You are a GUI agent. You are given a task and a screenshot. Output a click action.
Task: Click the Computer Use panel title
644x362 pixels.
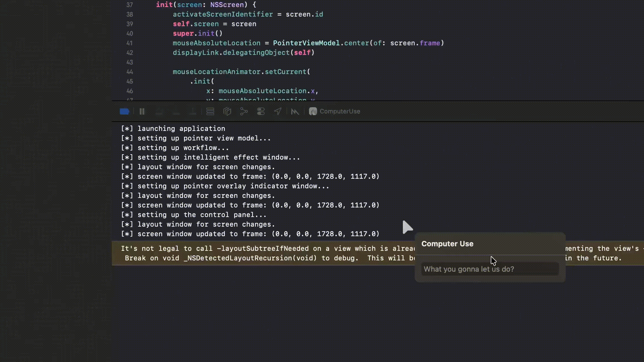(x=447, y=244)
